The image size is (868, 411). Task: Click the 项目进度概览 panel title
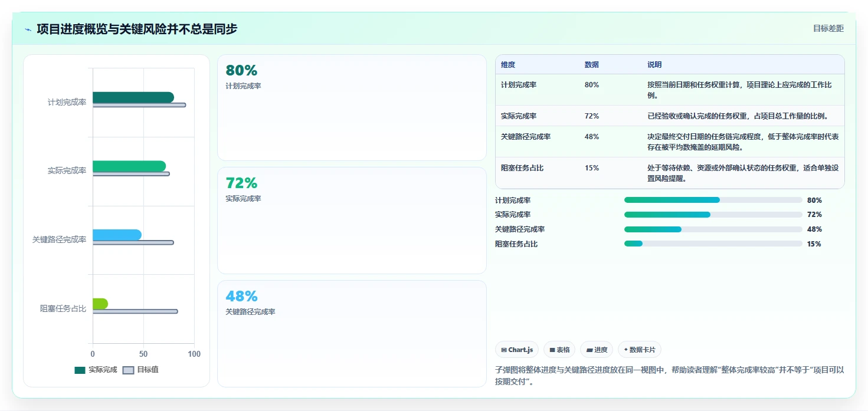137,29
